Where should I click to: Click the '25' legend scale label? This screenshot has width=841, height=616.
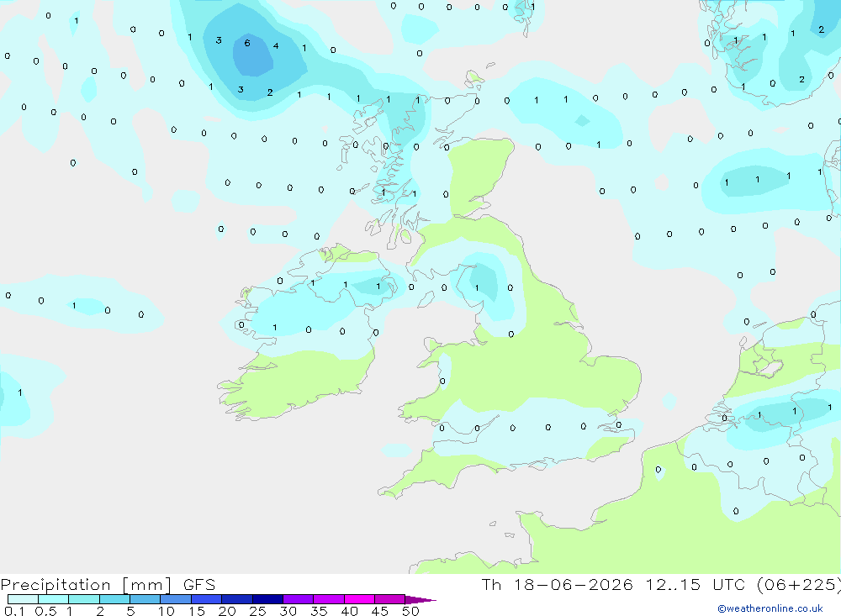[x=258, y=611]
